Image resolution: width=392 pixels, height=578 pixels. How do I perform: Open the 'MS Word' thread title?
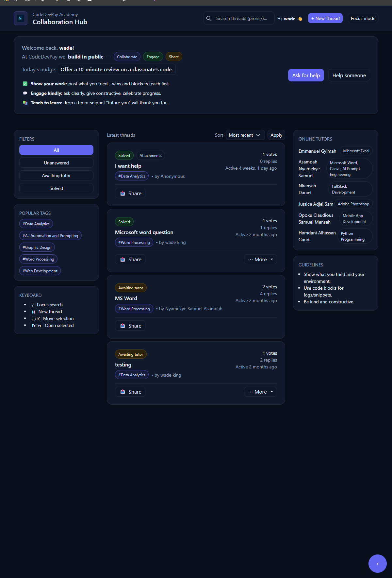pos(126,298)
